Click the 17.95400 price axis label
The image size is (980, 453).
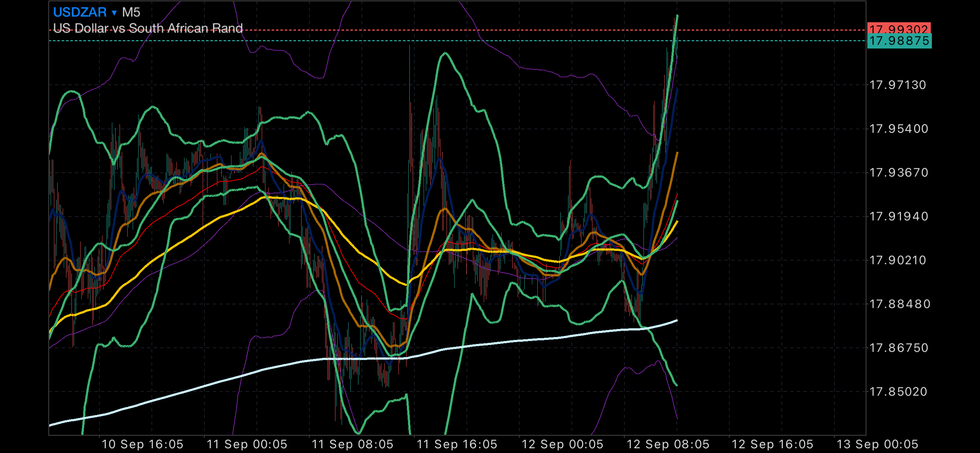pyautogui.click(x=899, y=129)
